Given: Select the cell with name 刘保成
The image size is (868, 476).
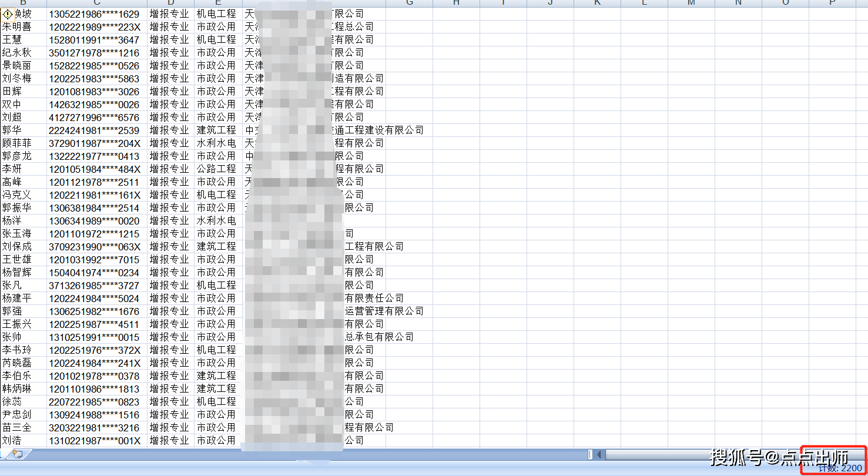Looking at the screenshot, I should pos(24,246).
